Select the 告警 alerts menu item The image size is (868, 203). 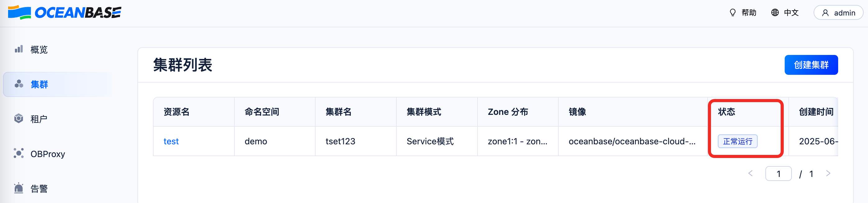coord(39,188)
